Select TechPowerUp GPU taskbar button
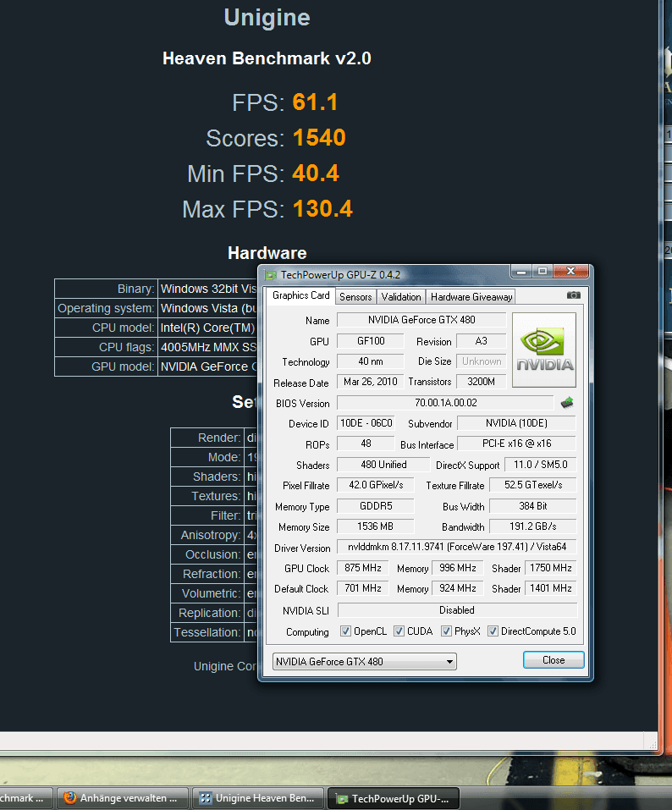672x810 pixels. tap(394, 799)
